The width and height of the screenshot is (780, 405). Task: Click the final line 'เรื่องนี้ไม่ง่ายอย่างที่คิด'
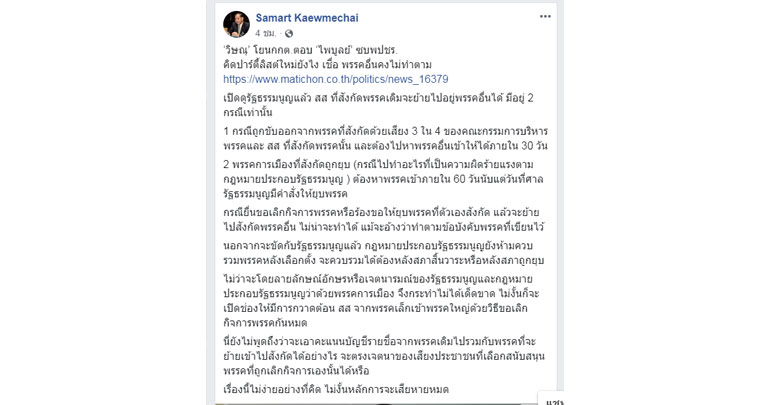pyautogui.click(x=336, y=389)
